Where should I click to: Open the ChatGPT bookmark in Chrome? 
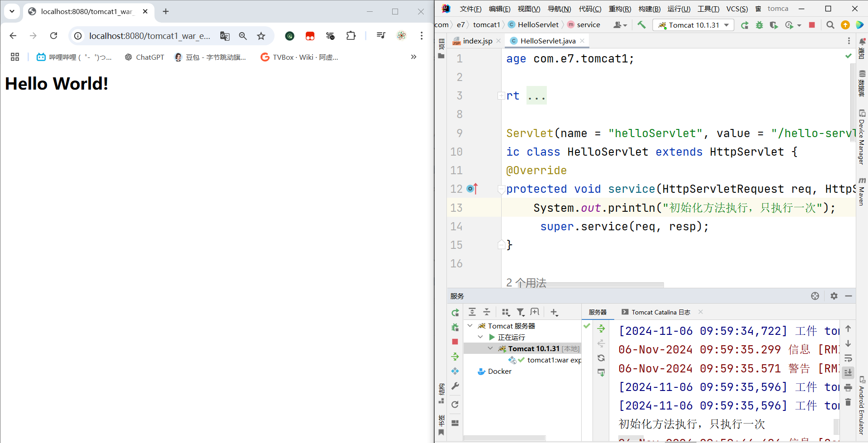click(144, 57)
